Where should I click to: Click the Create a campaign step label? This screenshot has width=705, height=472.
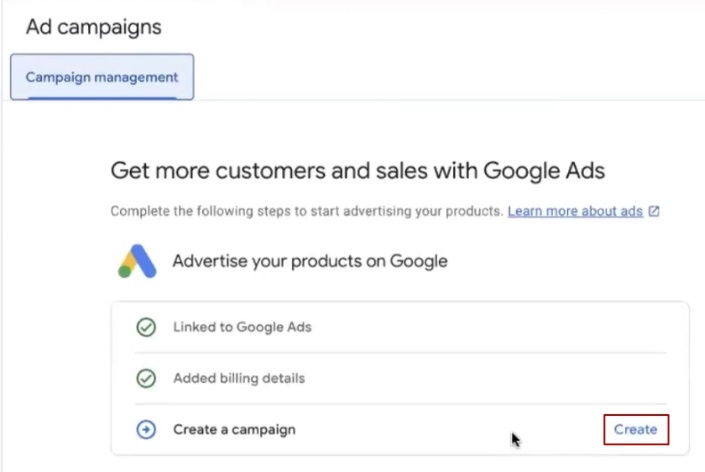(234, 430)
